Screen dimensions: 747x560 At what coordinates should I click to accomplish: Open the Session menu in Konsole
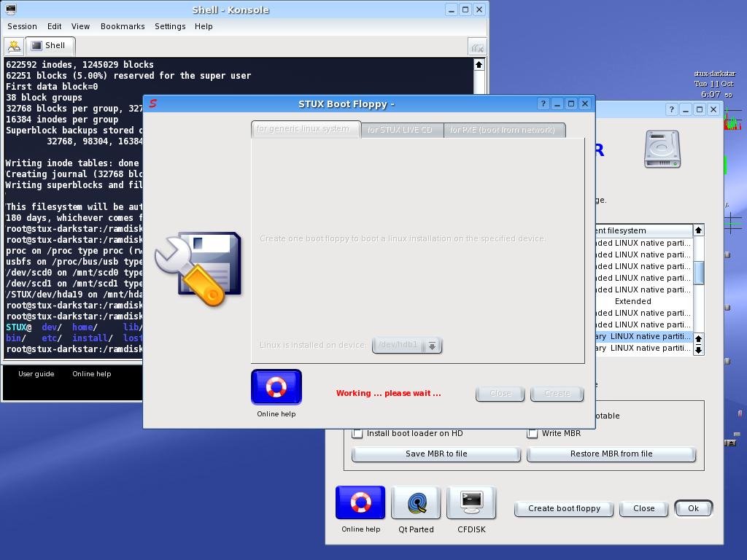click(22, 26)
